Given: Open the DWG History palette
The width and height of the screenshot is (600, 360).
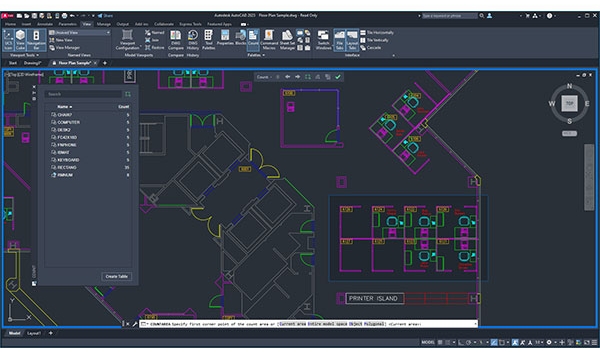Looking at the screenshot, I should click(193, 40).
